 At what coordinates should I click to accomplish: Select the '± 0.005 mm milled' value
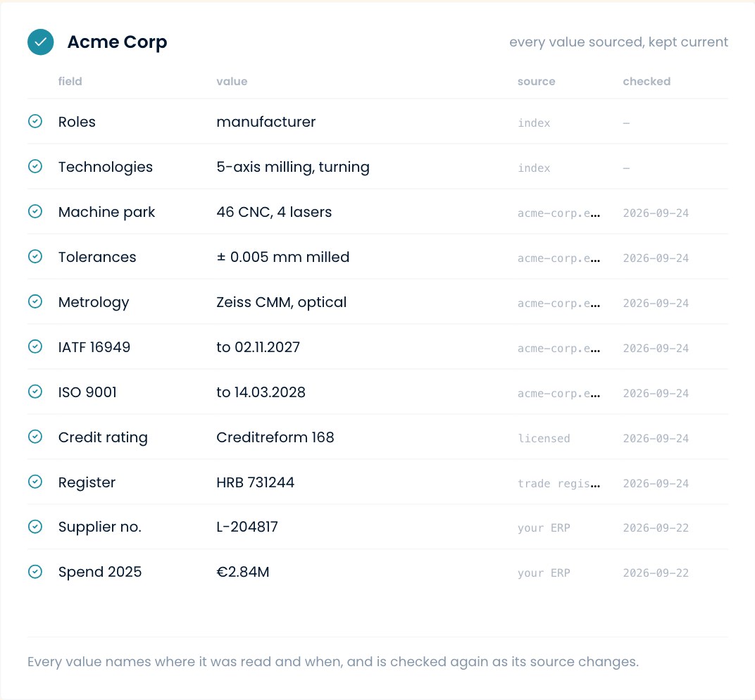point(282,257)
